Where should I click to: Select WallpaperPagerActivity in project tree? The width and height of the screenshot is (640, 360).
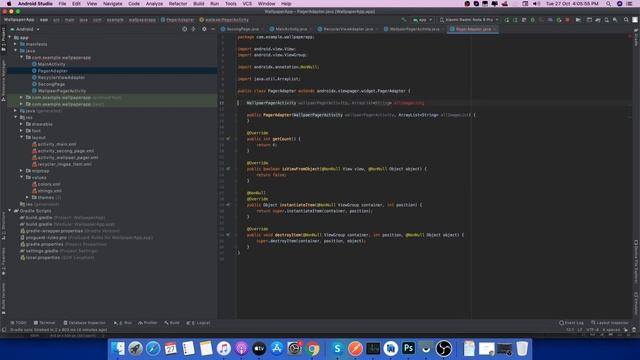pos(62,91)
